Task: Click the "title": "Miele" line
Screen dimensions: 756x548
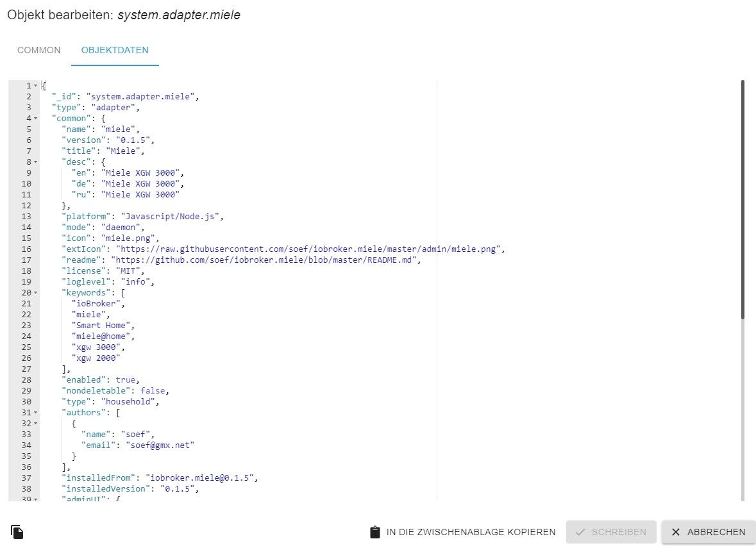Action: click(103, 151)
